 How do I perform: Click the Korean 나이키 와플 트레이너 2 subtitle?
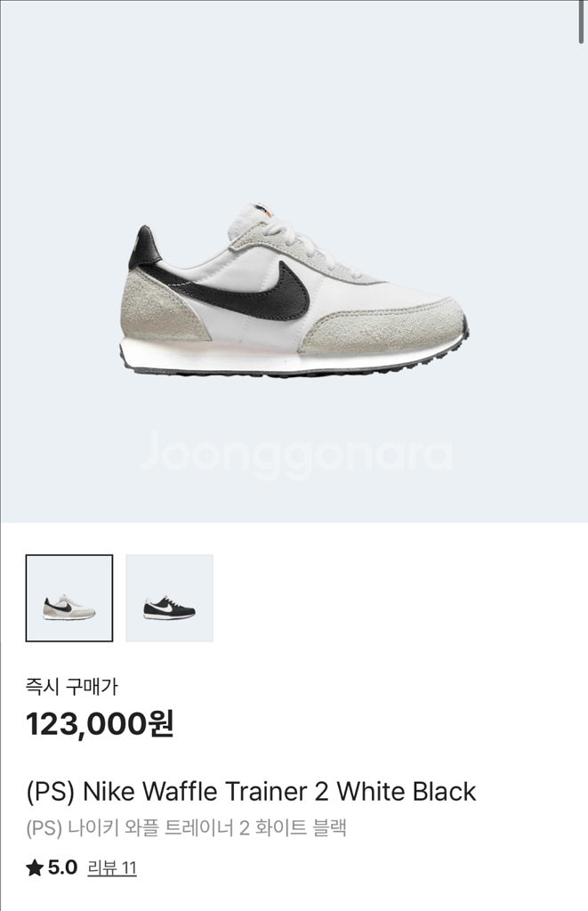click(187, 828)
